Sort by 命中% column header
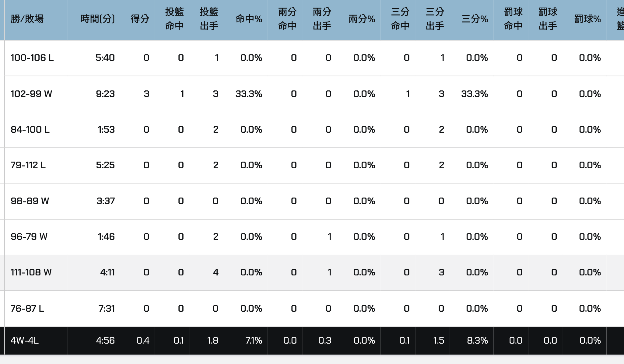The height and width of the screenshot is (364, 624). pos(249,19)
